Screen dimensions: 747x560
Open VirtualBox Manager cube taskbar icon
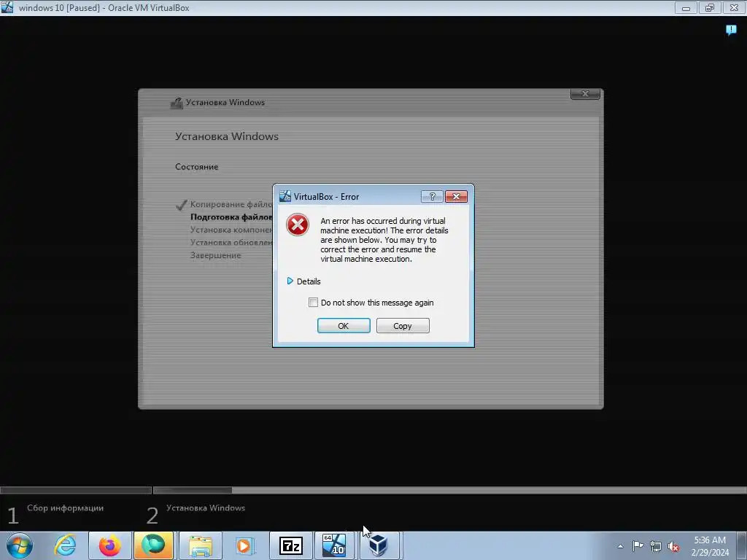pos(379,545)
